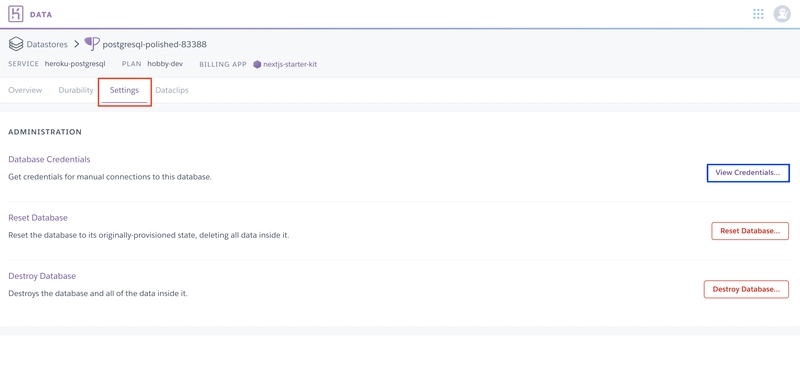Screen dimensions: 800x366
Task: Click 'Get credentials for manual connections' description
Action: [x=110, y=177]
